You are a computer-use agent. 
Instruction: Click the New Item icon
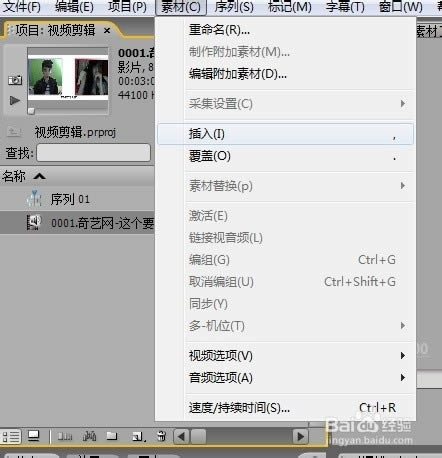point(138,437)
